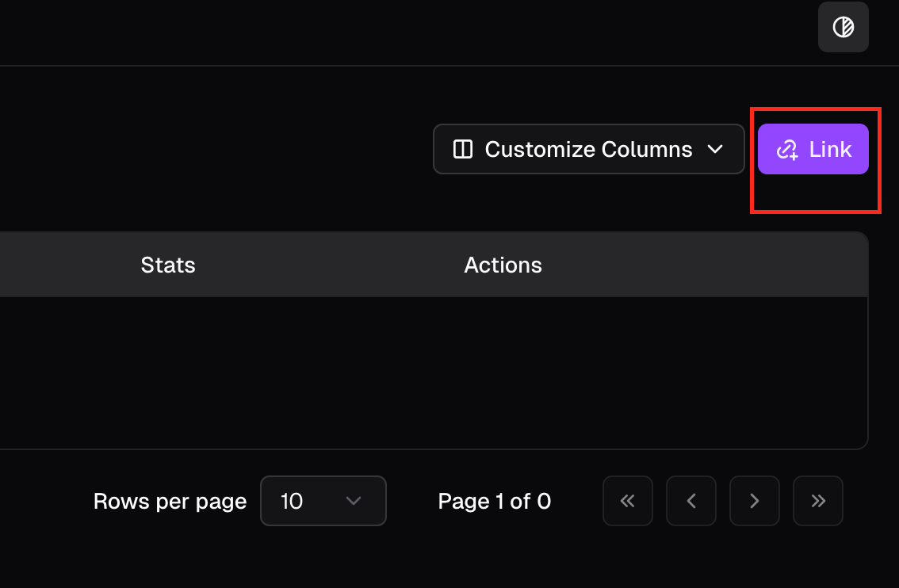The height and width of the screenshot is (588, 899).
Task: Click the "Customize Columns" text label
Action: point(588,149)
